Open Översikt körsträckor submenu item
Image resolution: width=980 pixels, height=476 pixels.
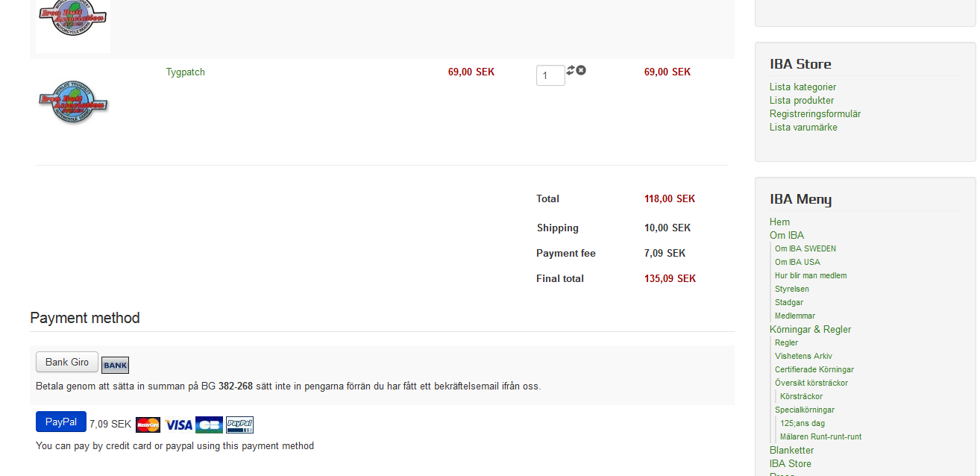(811, 383)
